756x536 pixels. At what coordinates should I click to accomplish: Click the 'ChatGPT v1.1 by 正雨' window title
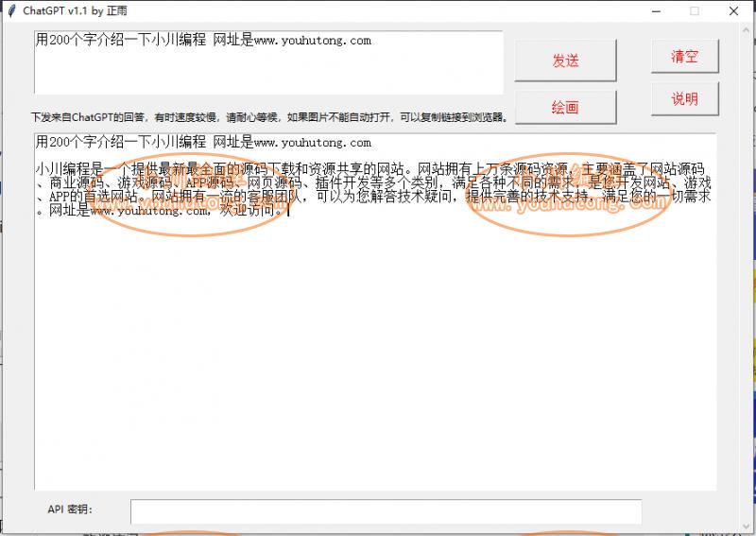[75, 10]
